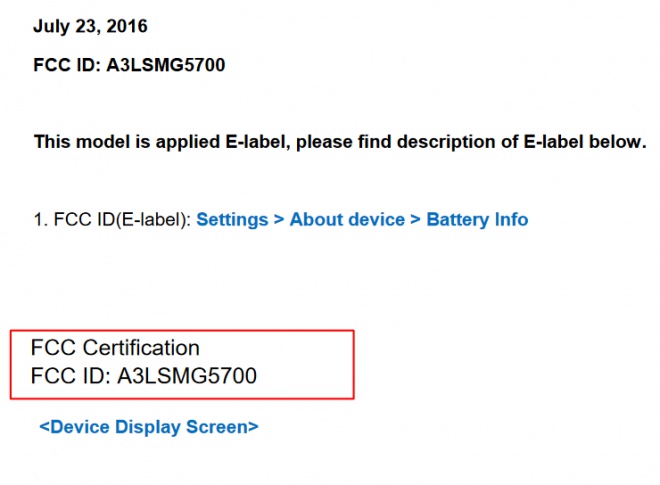Click the "A3LSMG5700" code in the bold heading

(x=166, y=67)
